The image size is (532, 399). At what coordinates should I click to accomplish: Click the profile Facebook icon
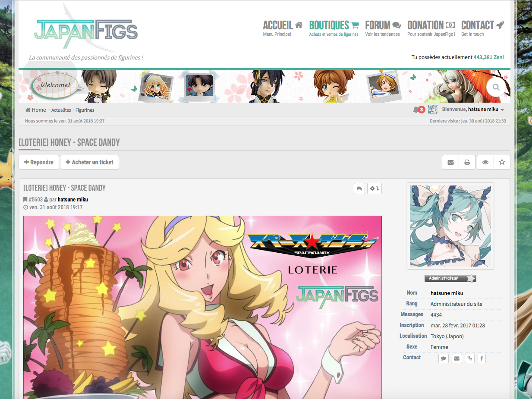click(x=482, y=358)
